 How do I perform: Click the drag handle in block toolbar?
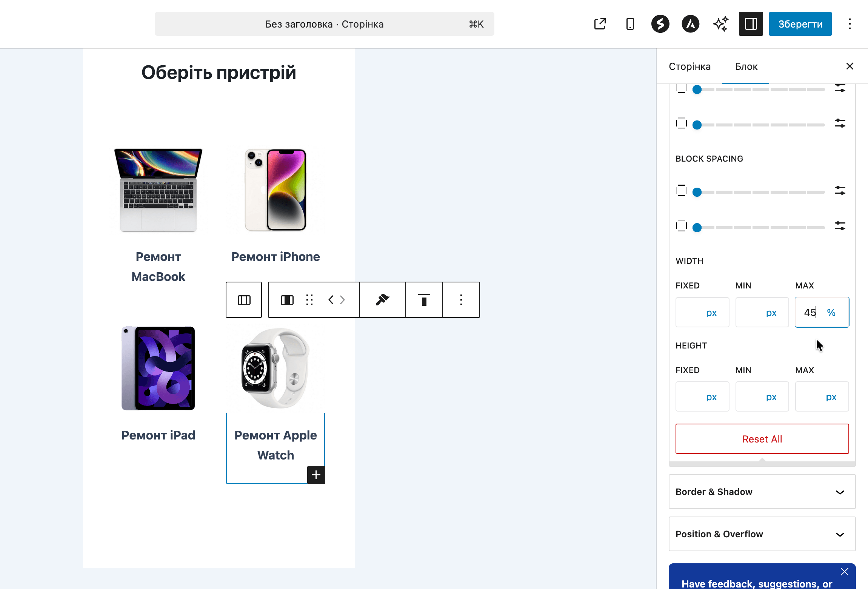click(309, 299)
